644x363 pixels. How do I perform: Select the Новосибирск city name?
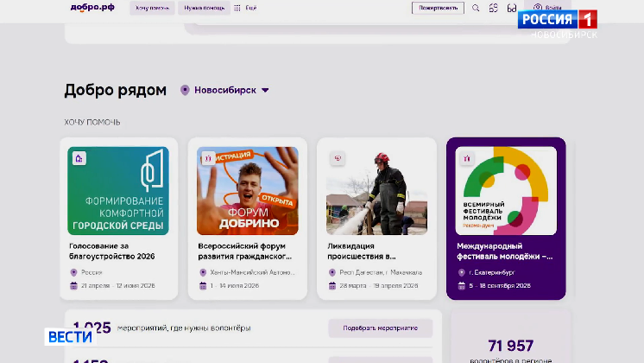coord(225,90)
